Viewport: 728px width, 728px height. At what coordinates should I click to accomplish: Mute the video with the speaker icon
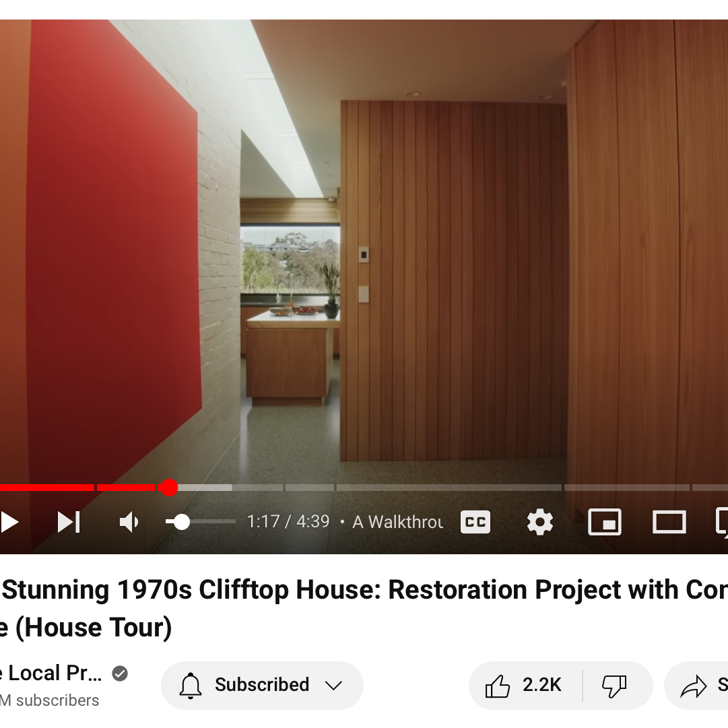pyautogui.click(x=129, y=523)
